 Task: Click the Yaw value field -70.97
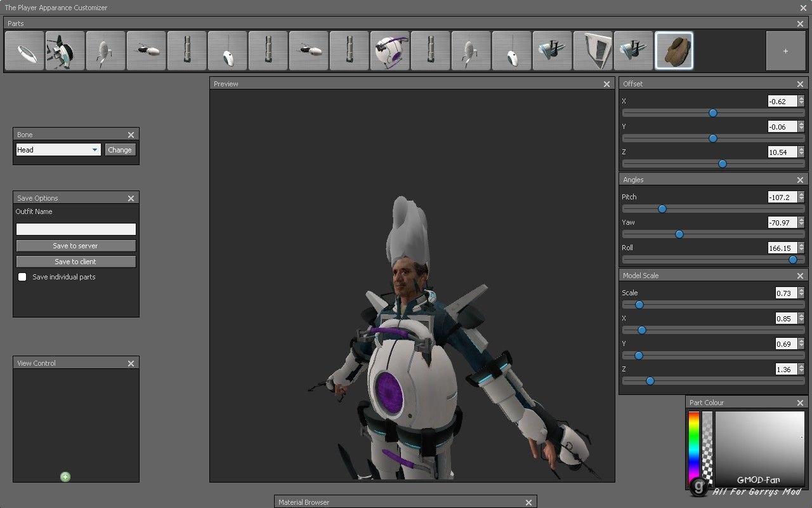point(782,222)
